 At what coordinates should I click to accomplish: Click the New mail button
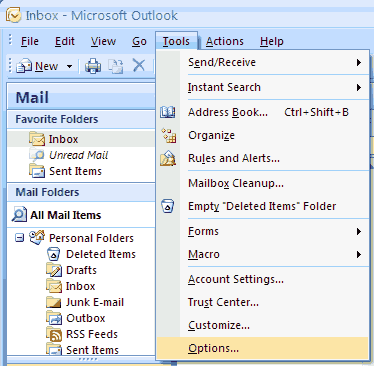37,66
